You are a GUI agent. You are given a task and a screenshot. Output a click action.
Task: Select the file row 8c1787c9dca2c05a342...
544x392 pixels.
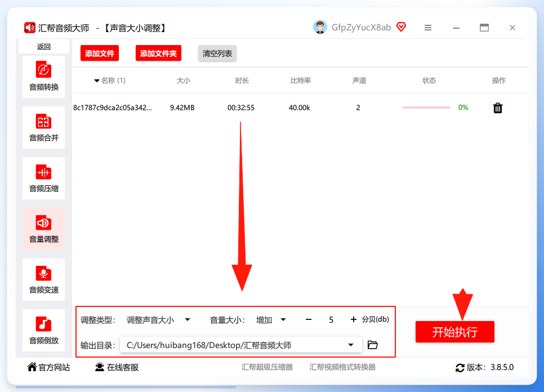300,108
